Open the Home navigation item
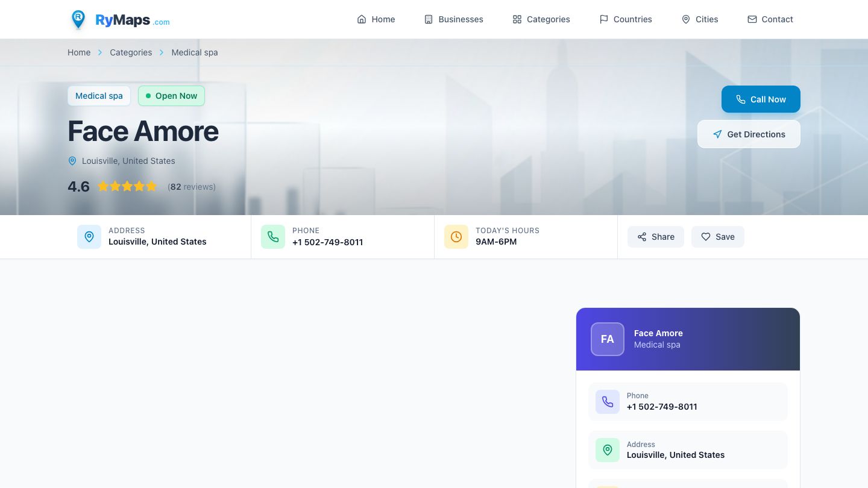 pos(376,19)
